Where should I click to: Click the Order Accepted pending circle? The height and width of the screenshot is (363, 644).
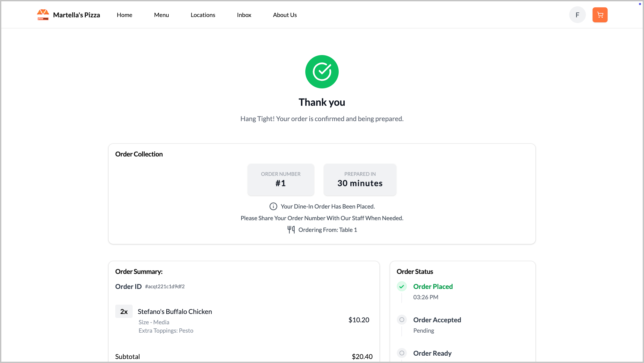401,320
